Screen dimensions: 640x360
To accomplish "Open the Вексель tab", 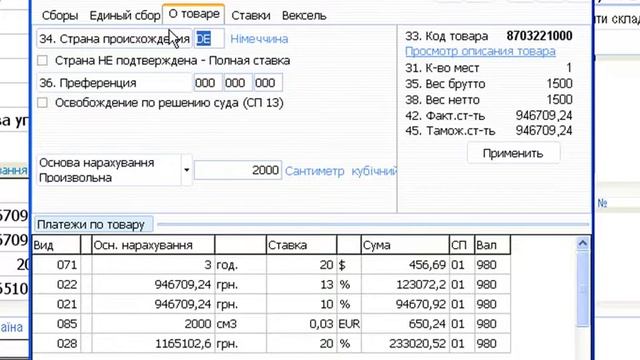I will [x=304, y=16].
